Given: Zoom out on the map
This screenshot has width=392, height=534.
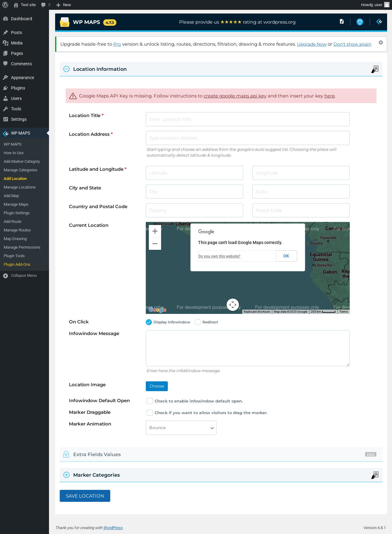Looking at the screenshot, I should pos(155,244).
